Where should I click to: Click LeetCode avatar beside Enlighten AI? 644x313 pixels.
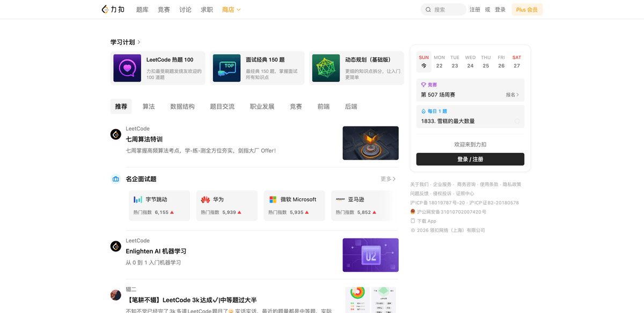click(116, 247)
